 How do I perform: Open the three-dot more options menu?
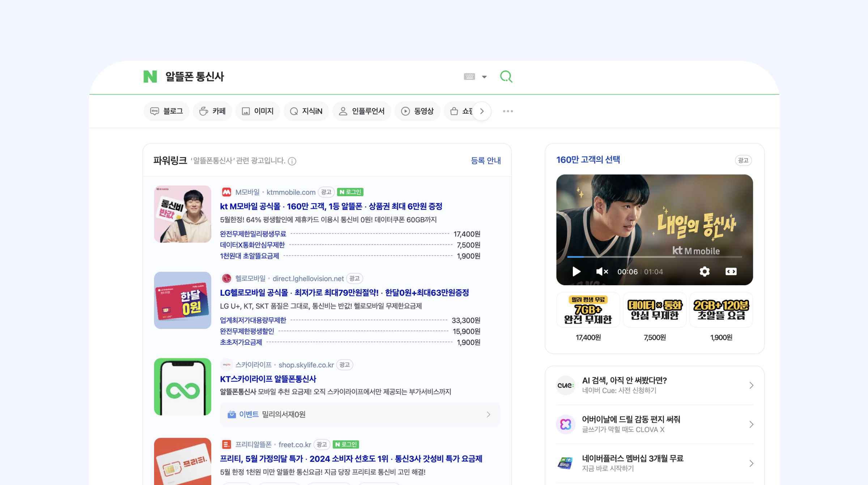508,111
